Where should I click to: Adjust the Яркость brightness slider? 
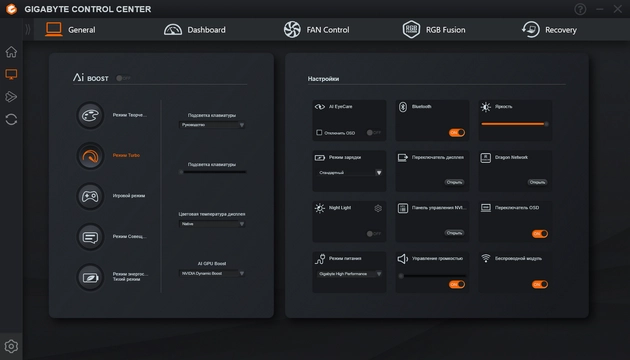tap(515, 124)
